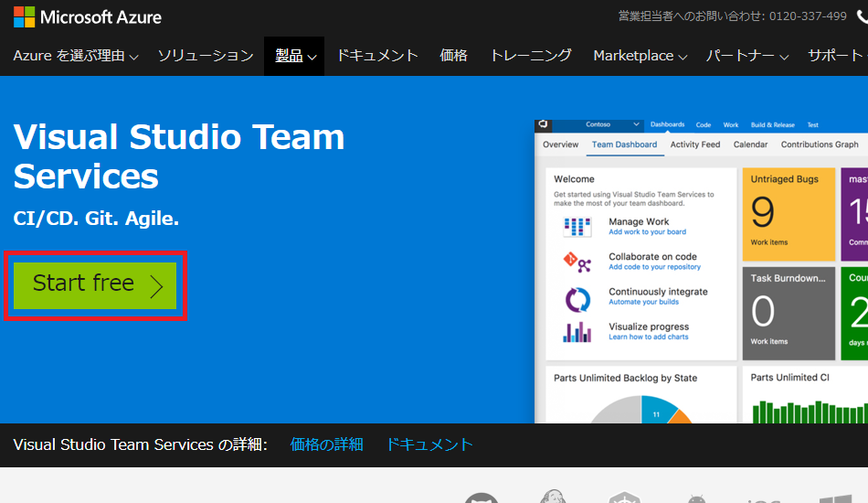Image resolution: width=868 pixels, height=503 pixels.
Task: Open the サポート menu item
Action: coord(837,56)
